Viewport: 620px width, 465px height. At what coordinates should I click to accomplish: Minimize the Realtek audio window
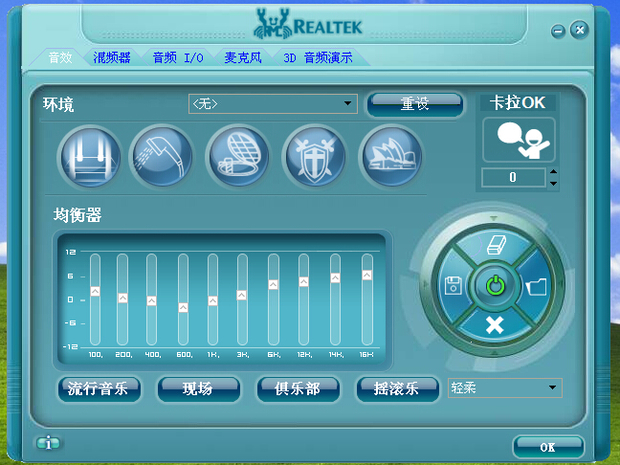[x=558, y=31]
